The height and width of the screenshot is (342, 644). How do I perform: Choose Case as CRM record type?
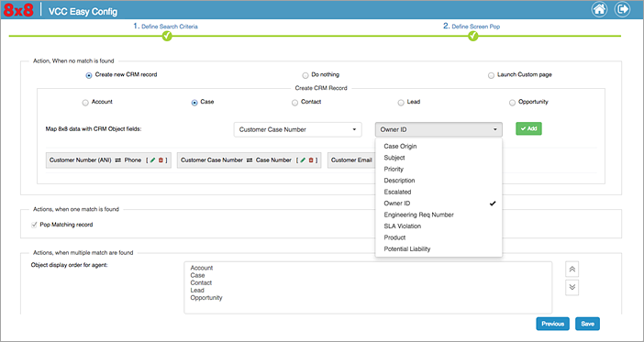click(194, 103)
